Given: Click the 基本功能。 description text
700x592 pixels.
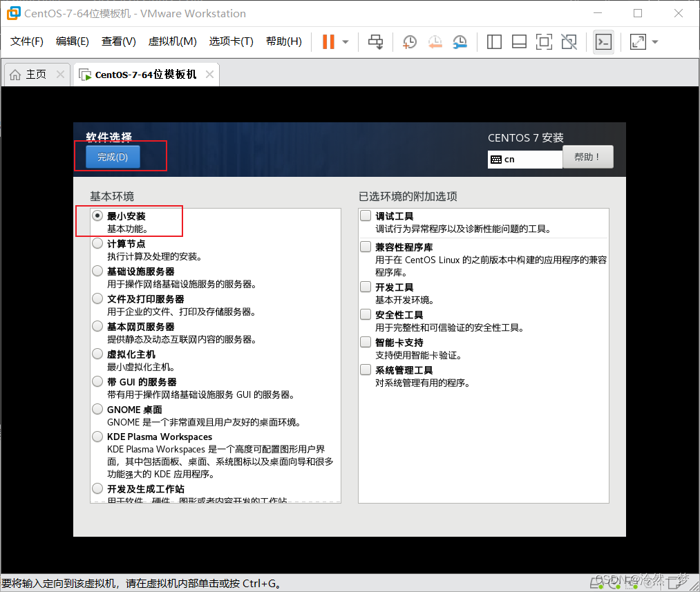Looking at the screenshot, I should (127, 229).
